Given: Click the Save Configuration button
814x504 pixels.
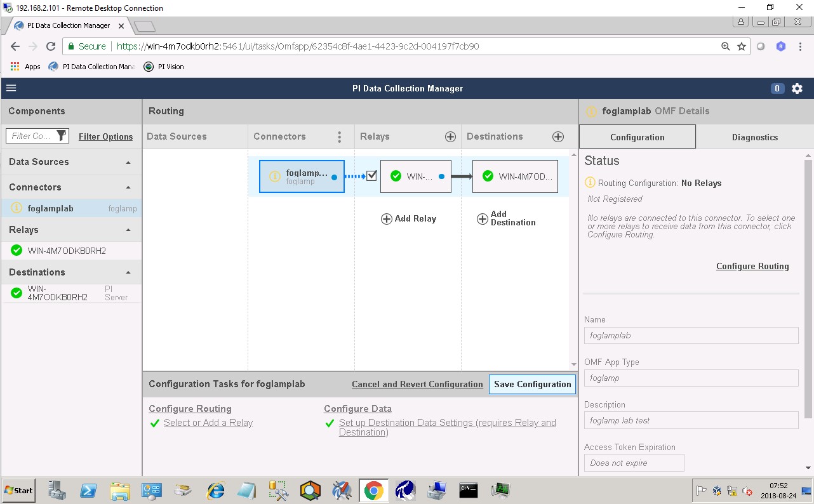Looking at the screenshot, I should pyautogui.click(x=532, y=384).
